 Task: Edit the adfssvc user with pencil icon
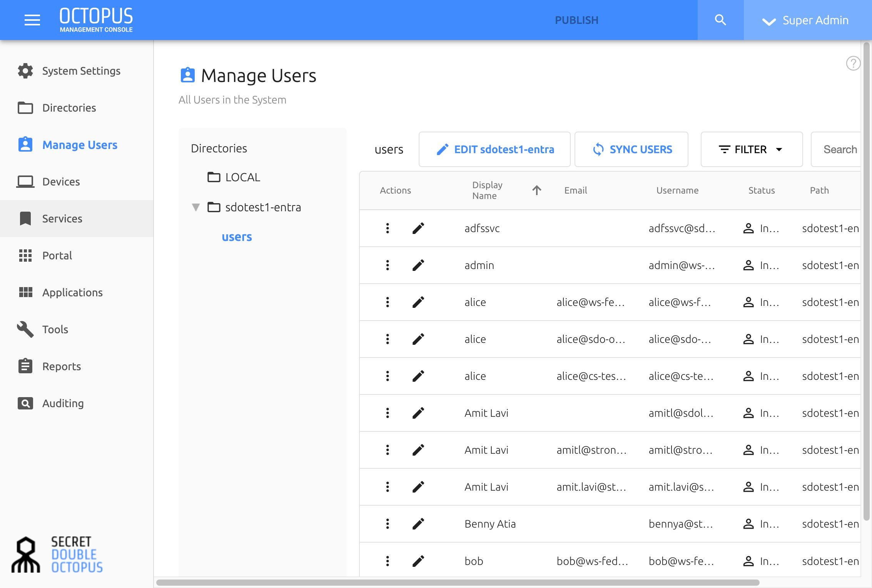coord(418,228)
